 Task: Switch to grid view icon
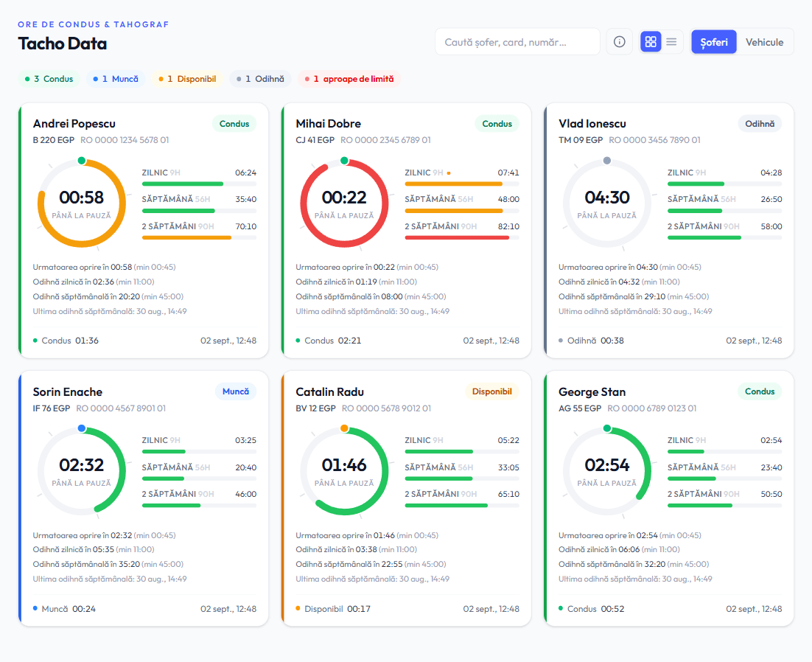coord(651,42)
